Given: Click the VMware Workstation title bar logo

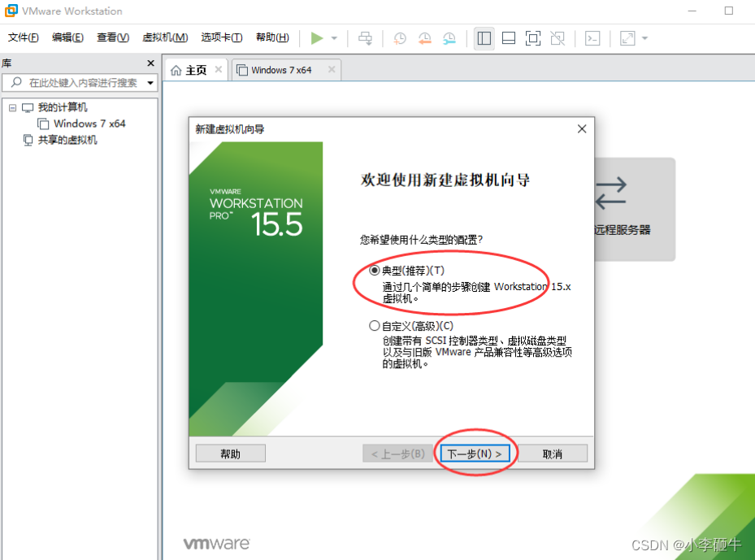Looking at the screenshot, I should click(x=11, y=11).
